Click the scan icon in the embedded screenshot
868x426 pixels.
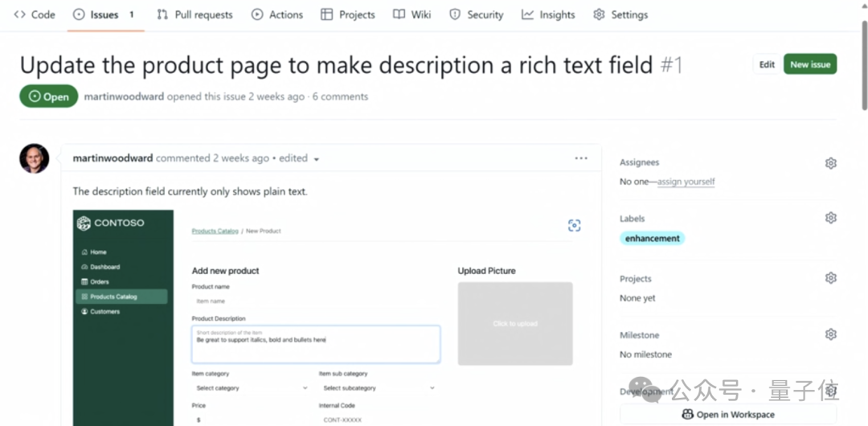[574, 226]
